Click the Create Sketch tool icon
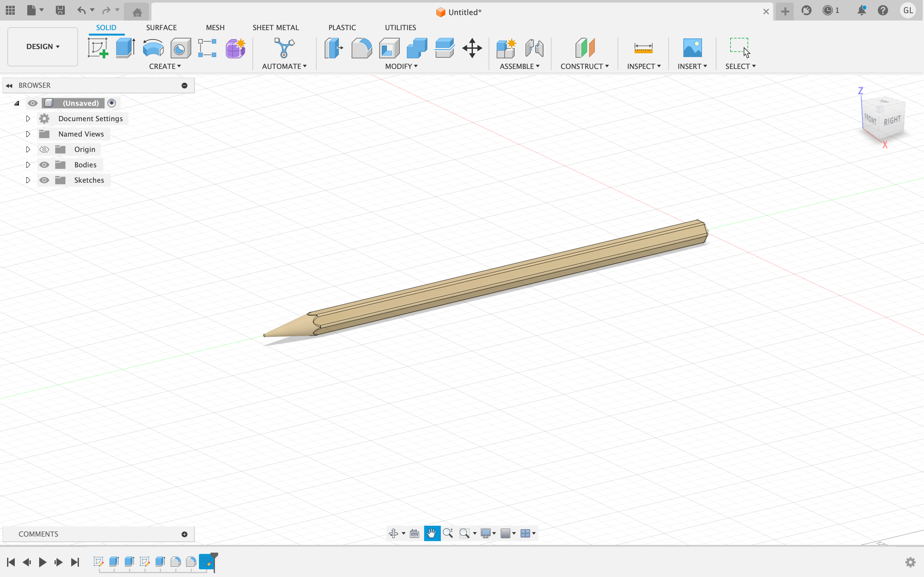This screenshot has width=924, height=577. tap(98, 48)
